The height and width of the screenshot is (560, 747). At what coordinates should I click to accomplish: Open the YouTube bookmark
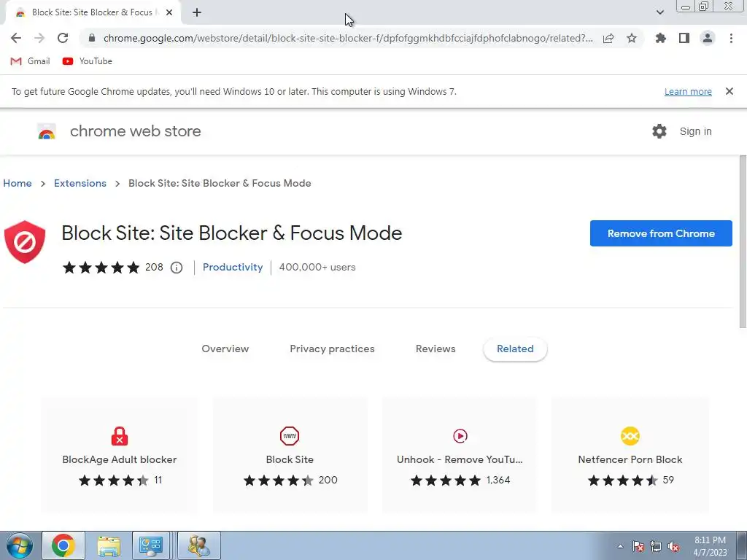pos(88,61)
